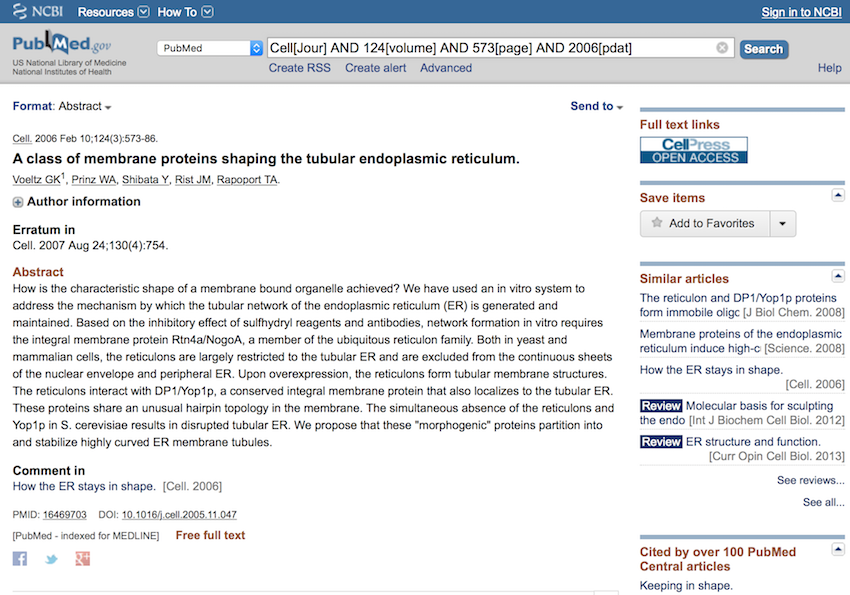Share the article on Twitter
Image resolution: width=850 pixels, height=595 pixels.
51,559
